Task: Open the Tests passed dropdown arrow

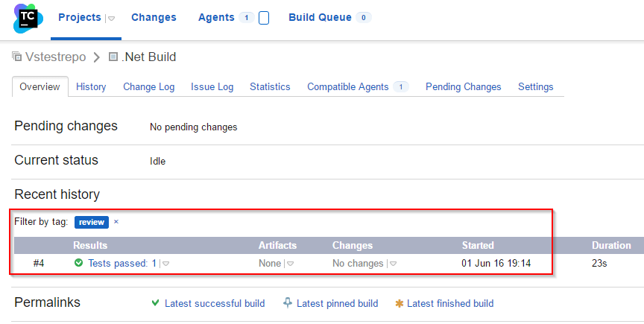Action: 166,264
